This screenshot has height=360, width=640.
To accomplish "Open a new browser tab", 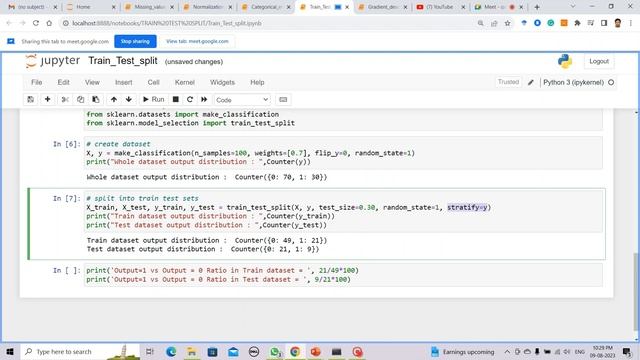I will pyautogui.click(x=537, y=7).
